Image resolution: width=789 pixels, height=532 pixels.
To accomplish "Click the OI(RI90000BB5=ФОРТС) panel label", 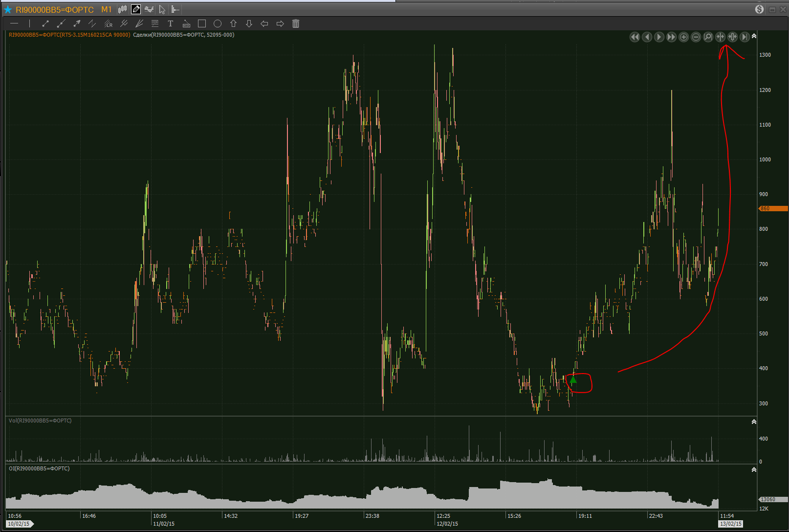I will pos(39,468).
